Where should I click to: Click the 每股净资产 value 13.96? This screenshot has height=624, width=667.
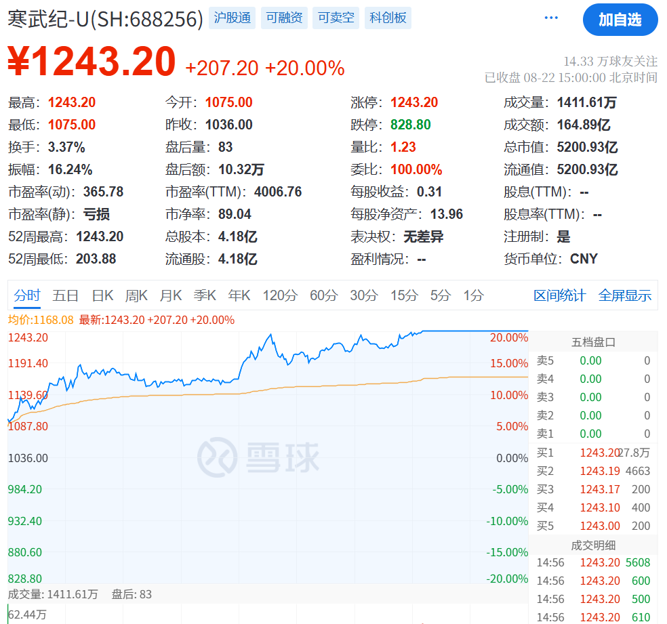point(446,214)
